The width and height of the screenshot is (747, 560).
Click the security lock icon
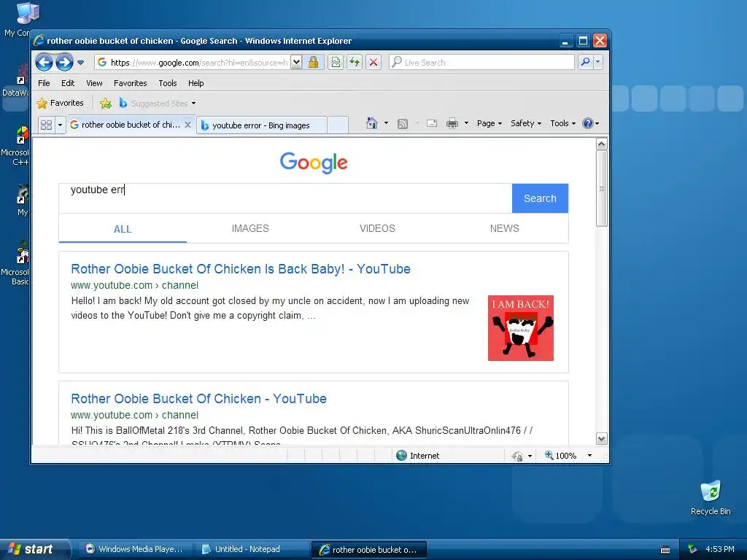313,63
